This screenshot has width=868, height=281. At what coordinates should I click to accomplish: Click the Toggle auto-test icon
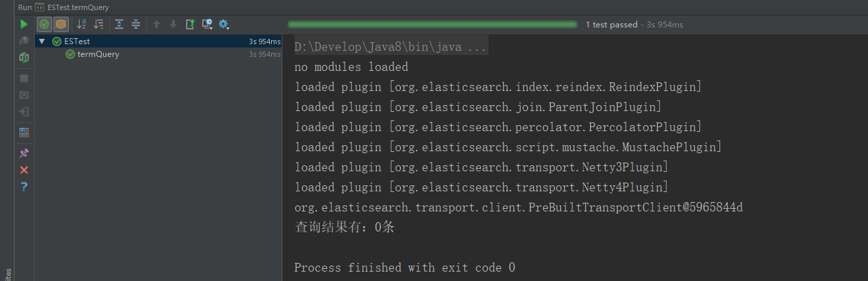click(x=24, y=58)
